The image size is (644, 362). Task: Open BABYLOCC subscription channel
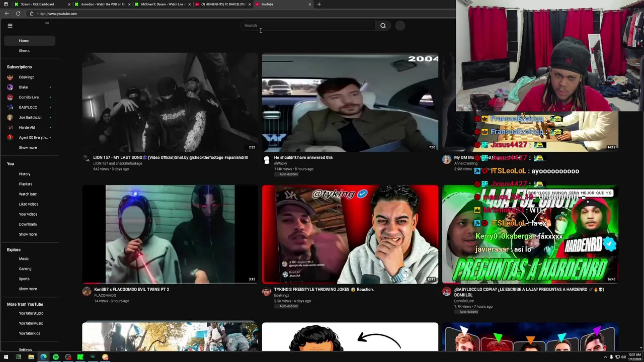[x=29, y=108]
